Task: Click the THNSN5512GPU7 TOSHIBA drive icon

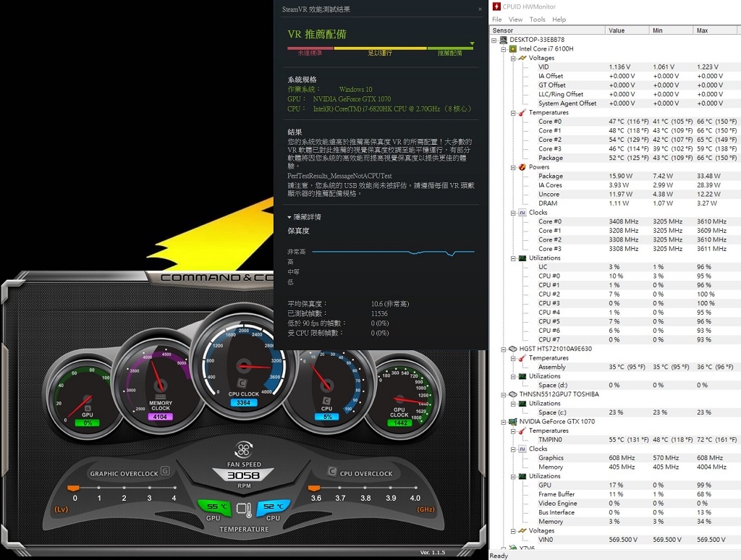Action: tap(513, 394)
